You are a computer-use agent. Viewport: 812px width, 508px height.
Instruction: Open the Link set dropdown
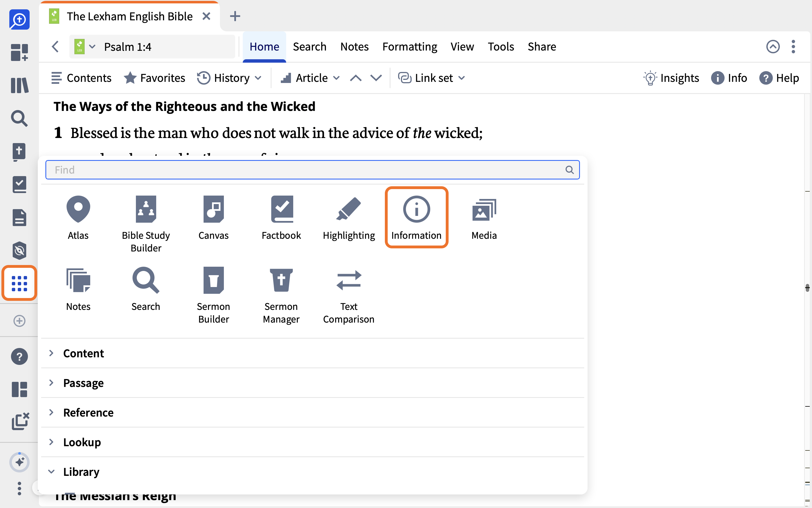(431, 78)
